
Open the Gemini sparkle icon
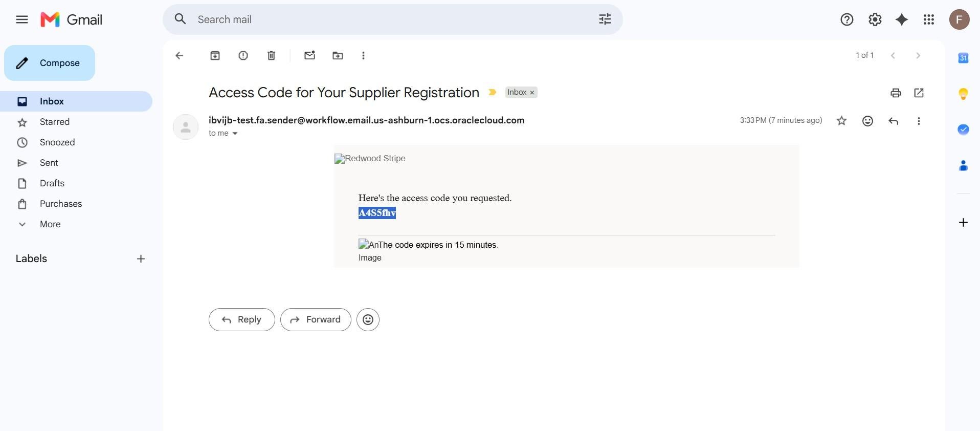click(902, 19)
